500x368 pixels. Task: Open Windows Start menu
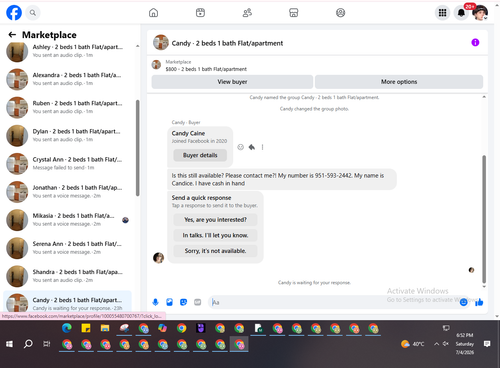pyautogui.click(x=9, y=344)
